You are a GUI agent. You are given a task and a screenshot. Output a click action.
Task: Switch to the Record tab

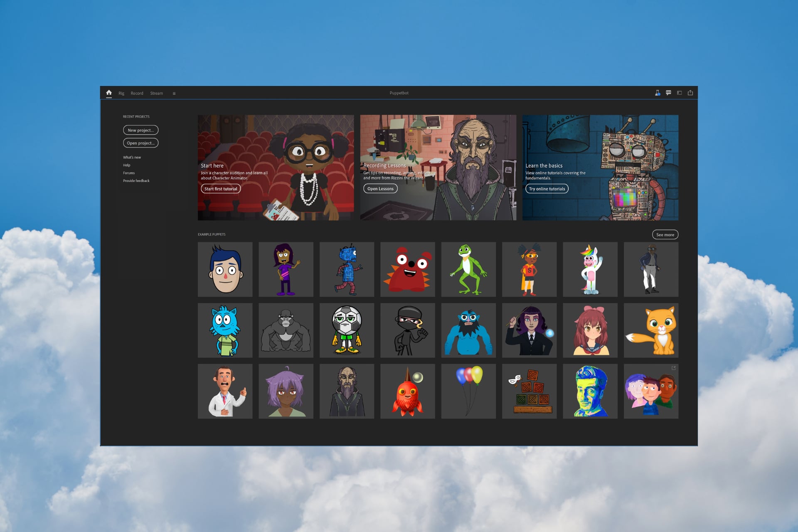[x=137, y=94]
